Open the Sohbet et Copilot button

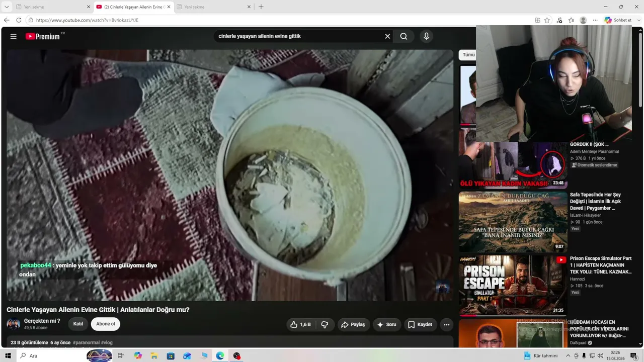pyautogui.click(x=618, y=20)
